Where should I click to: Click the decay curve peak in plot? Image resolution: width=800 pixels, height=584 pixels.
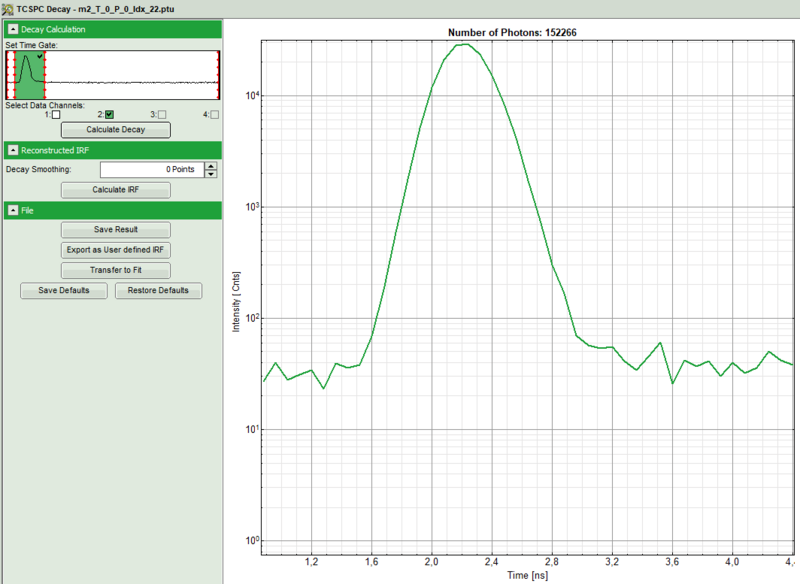coord(465,44)
